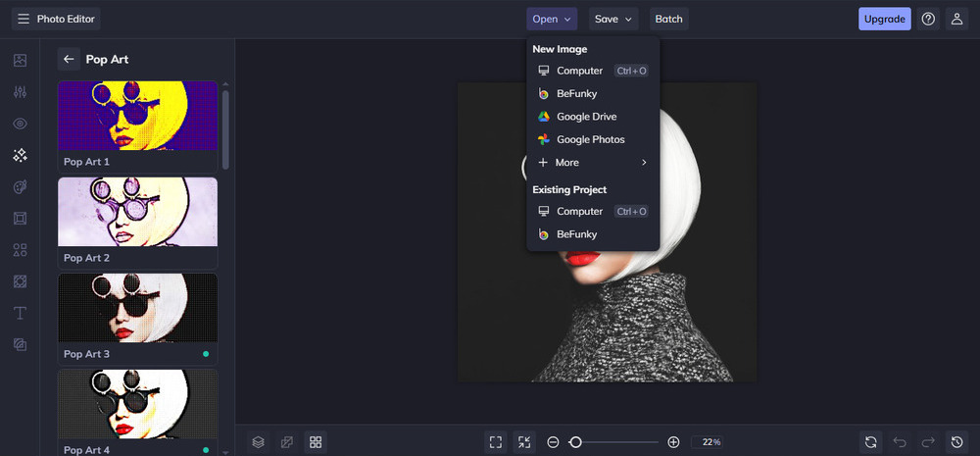Collapse the Open dropdown menu
980x456 pixels.
551,19
